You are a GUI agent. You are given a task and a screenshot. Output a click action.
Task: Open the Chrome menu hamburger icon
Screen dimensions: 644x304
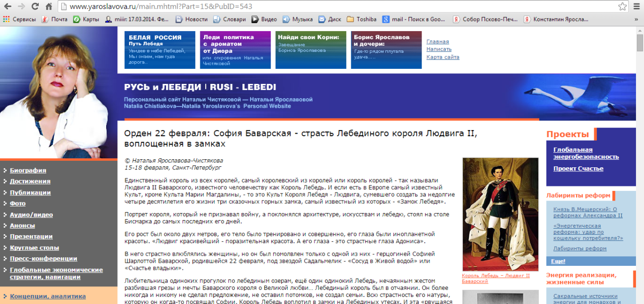tap(636, 7)
